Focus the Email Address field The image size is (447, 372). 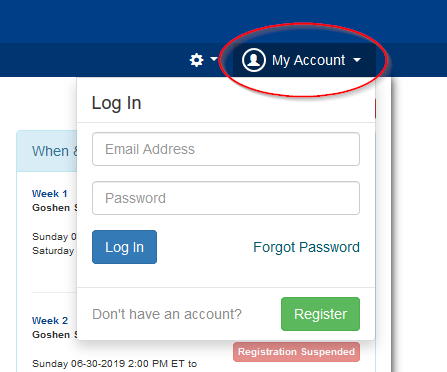(x=226, y=149)
